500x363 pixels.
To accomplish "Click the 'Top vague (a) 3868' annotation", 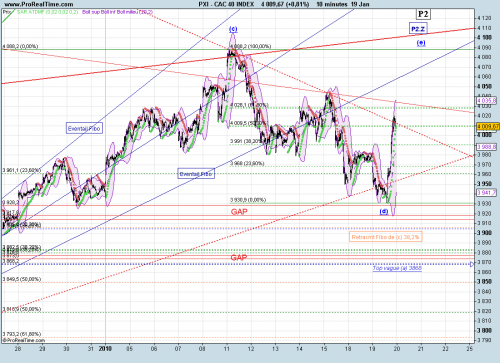I will pyautogui.click(x=397, y=268).
